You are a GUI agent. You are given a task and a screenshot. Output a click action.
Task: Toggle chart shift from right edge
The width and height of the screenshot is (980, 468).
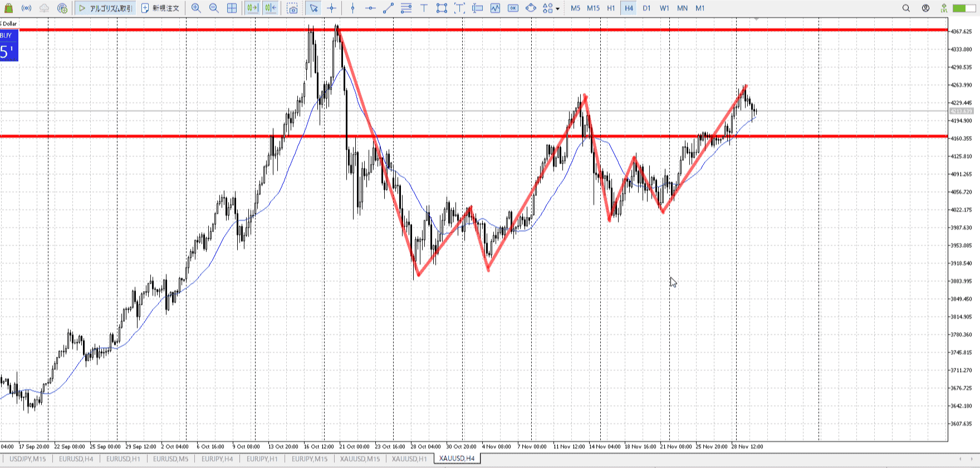click(x=271, y=8)
